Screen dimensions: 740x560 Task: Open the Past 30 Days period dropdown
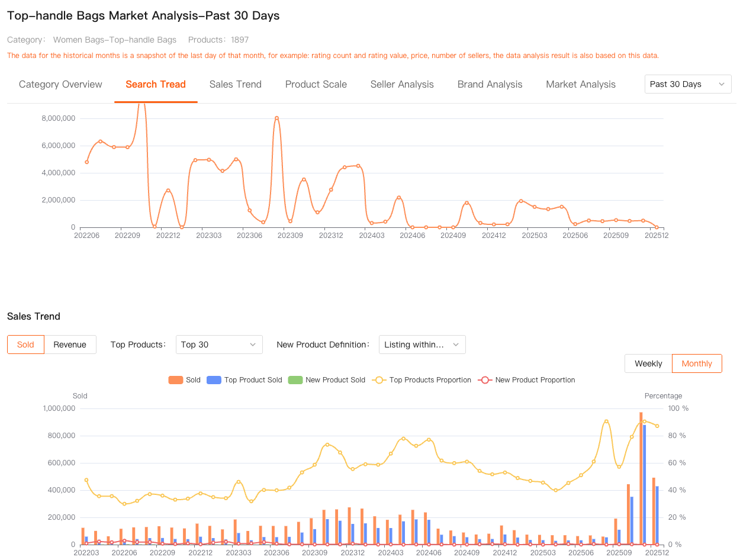[687, 84]
